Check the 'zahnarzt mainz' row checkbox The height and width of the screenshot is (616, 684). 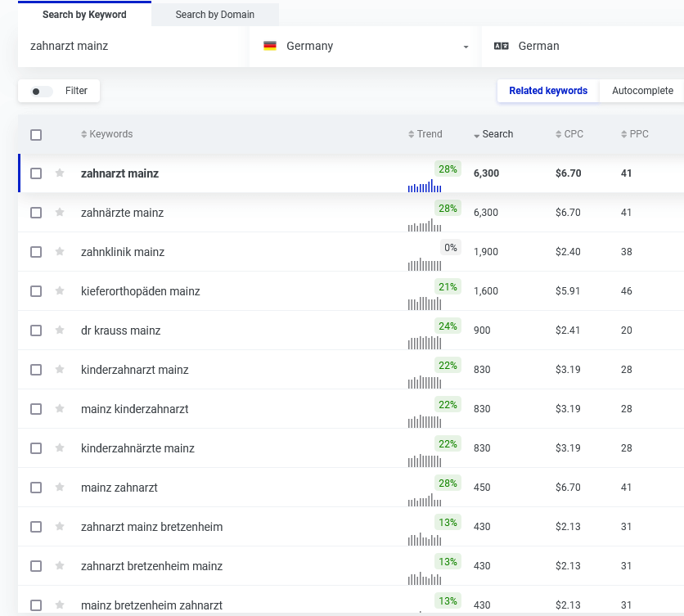[36, 173]
